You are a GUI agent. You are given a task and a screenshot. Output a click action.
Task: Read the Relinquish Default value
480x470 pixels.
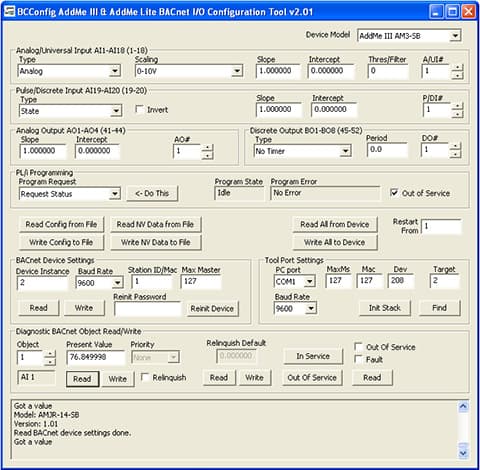219,378
